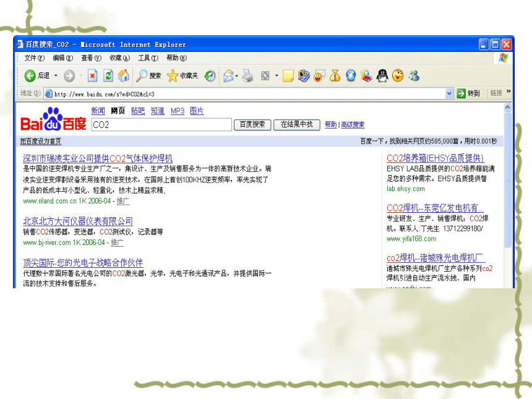This screenshot has height=399, width=532.
Task: Launch the QQ penguin toolbar icon
Action: [x=382, y=75]
